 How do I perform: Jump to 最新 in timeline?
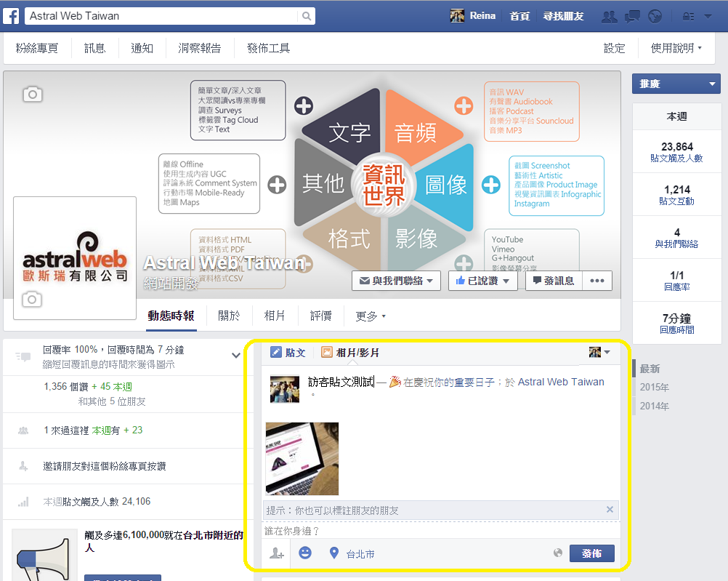click(650, 369)
